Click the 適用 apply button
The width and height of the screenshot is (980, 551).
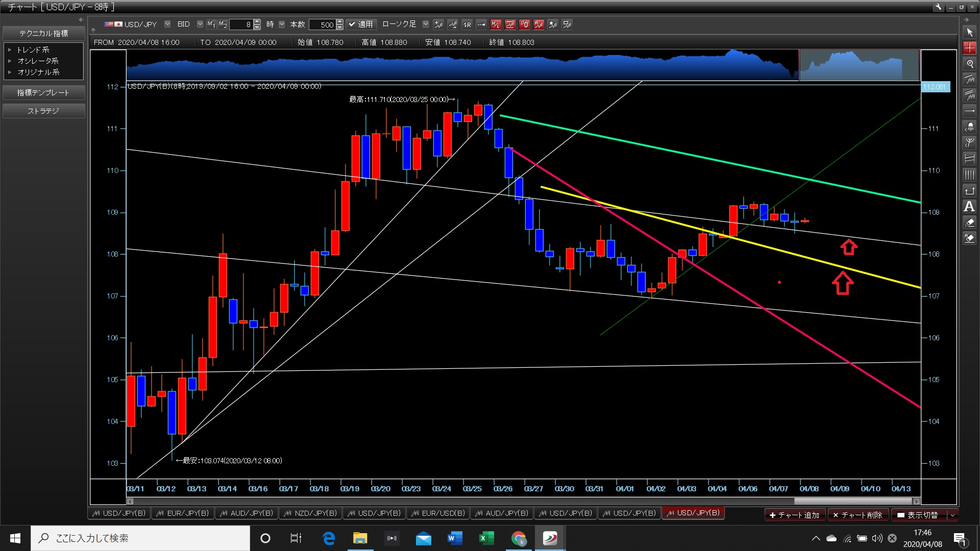click(x=361, y=24)
